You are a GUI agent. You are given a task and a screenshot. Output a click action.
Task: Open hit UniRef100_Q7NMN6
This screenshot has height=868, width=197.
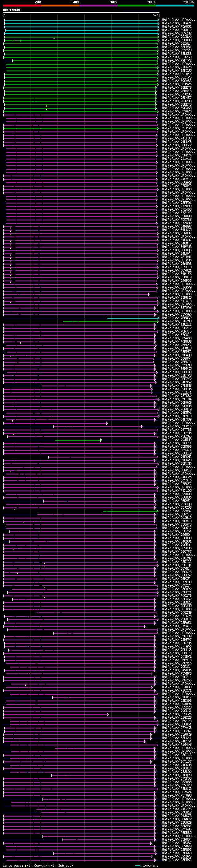point(177,386)
